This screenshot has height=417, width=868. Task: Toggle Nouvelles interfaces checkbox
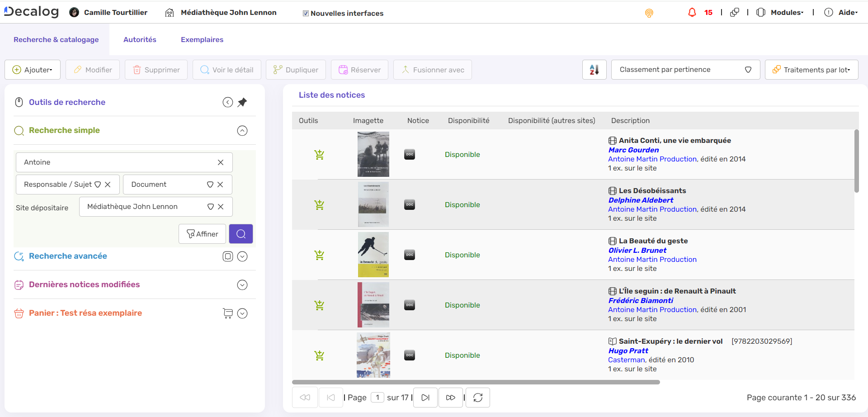pyautogui.click(x=306, y=14)
